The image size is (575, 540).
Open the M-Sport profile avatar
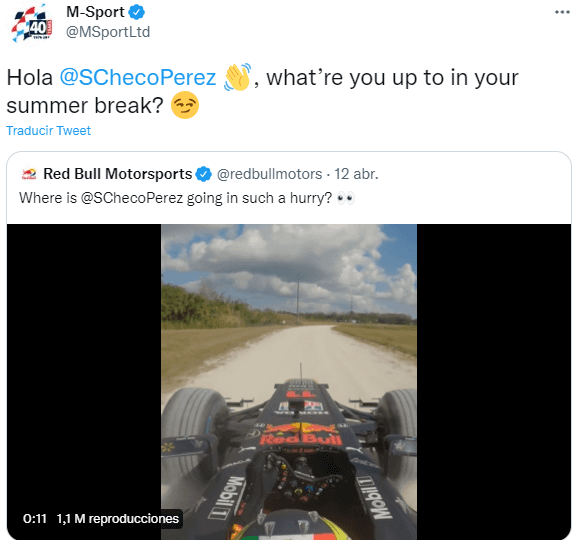click(x=32, y=24)
